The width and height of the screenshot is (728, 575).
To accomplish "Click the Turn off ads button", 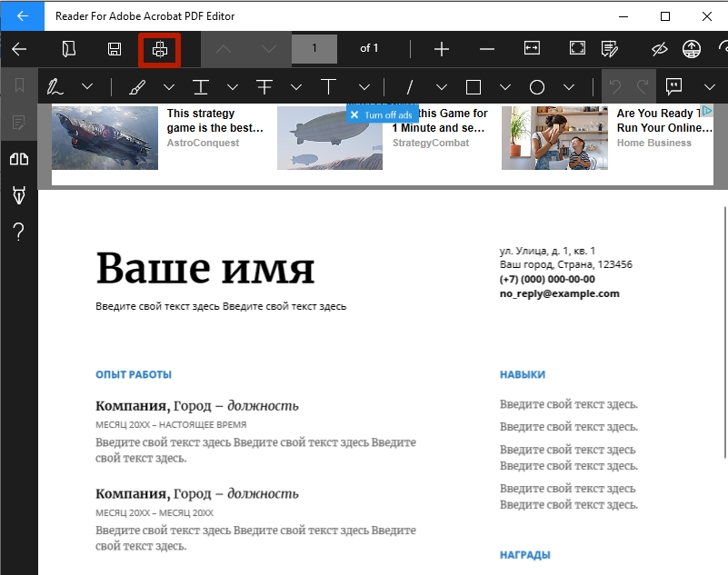I will (382, 115).
